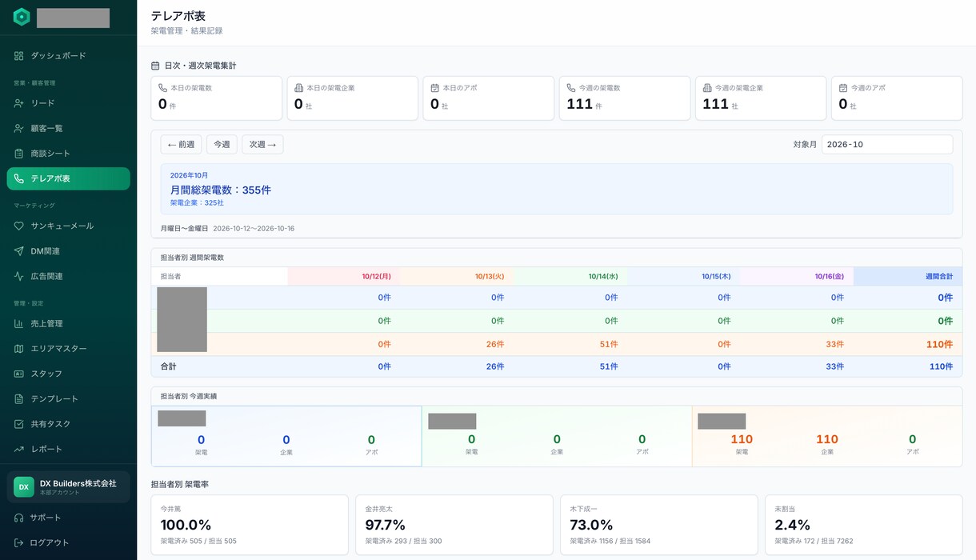
Task: Open サポート link in sidebar
Action: point(68,518)
